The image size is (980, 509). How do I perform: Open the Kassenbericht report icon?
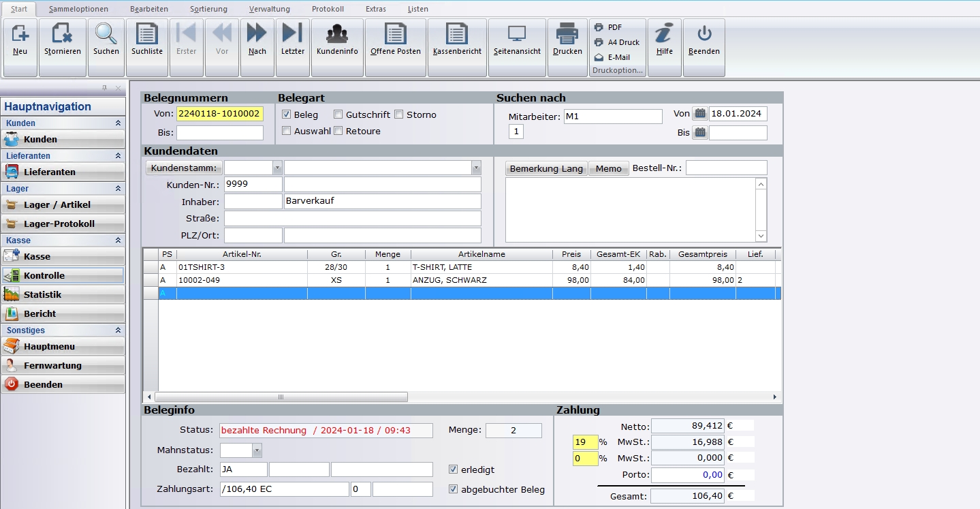[x=457, y=40]
